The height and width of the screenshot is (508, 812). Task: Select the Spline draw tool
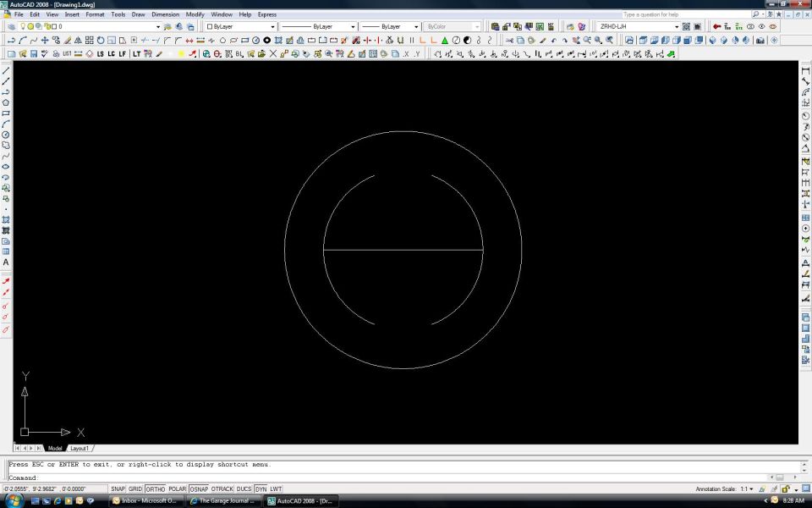pos(6,156)
